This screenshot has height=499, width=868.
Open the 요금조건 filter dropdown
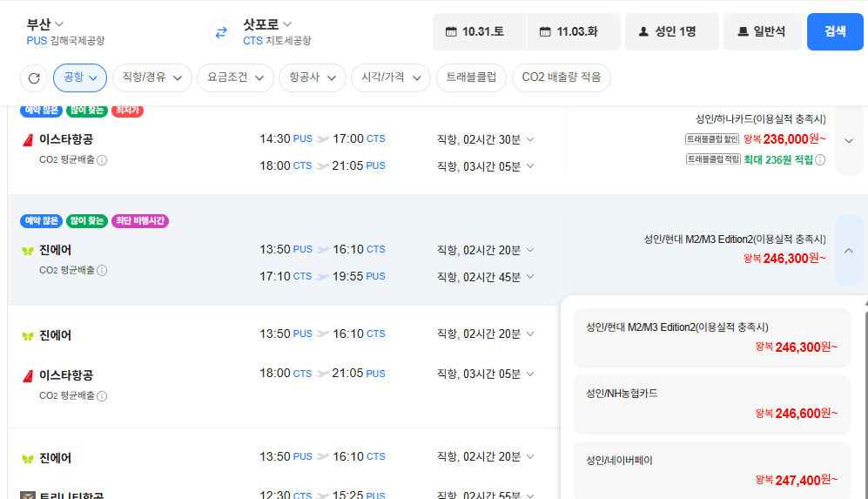point(235,78)
